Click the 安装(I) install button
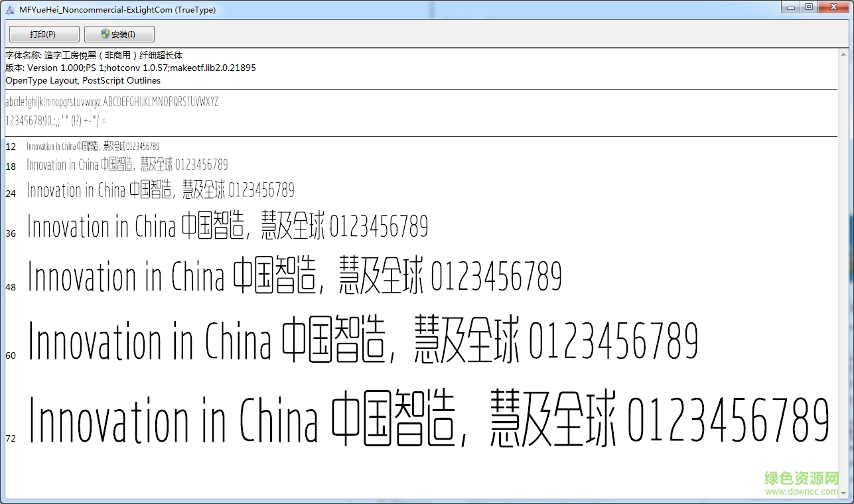The height and width of the screenshot is (504, 854). pos(119,34)
